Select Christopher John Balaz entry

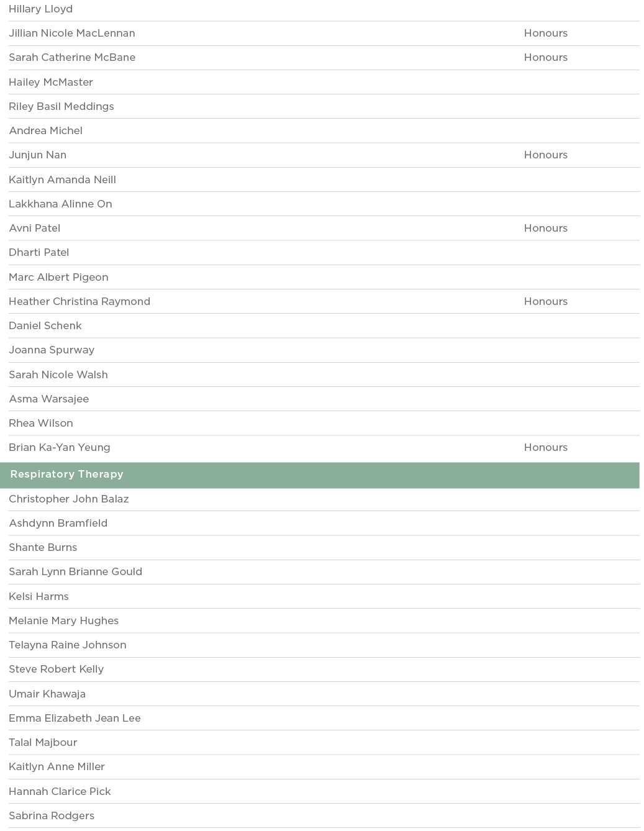[x=68, y=499]
